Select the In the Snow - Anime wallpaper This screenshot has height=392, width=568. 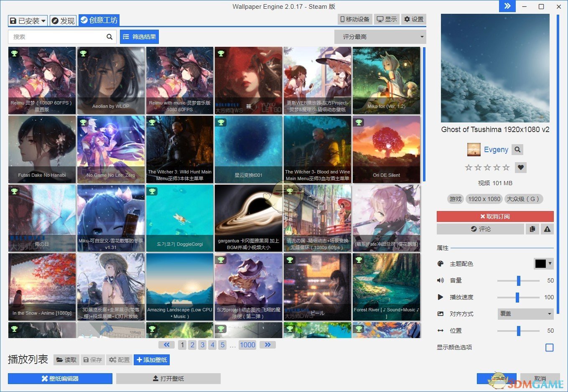coord(42,287)
